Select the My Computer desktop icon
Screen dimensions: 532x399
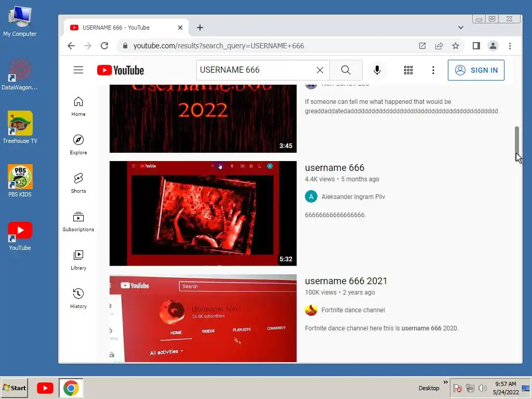(20, 21)
